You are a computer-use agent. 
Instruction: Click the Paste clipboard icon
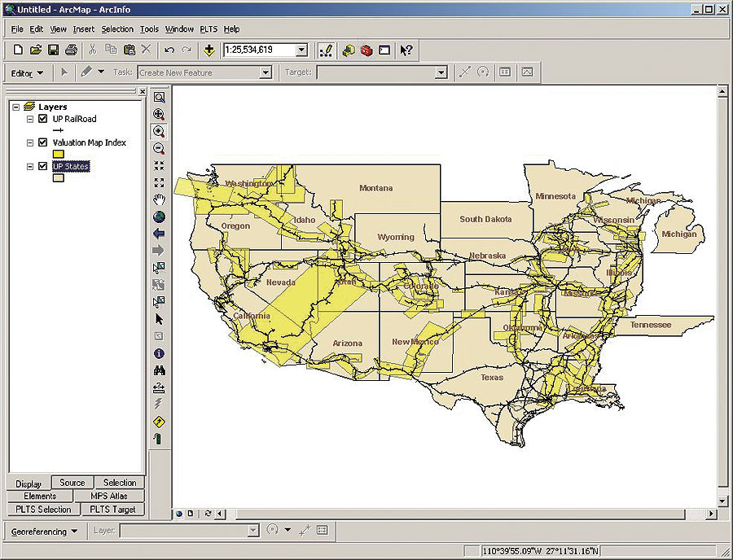pyautogui.click(x=129, y=50)
